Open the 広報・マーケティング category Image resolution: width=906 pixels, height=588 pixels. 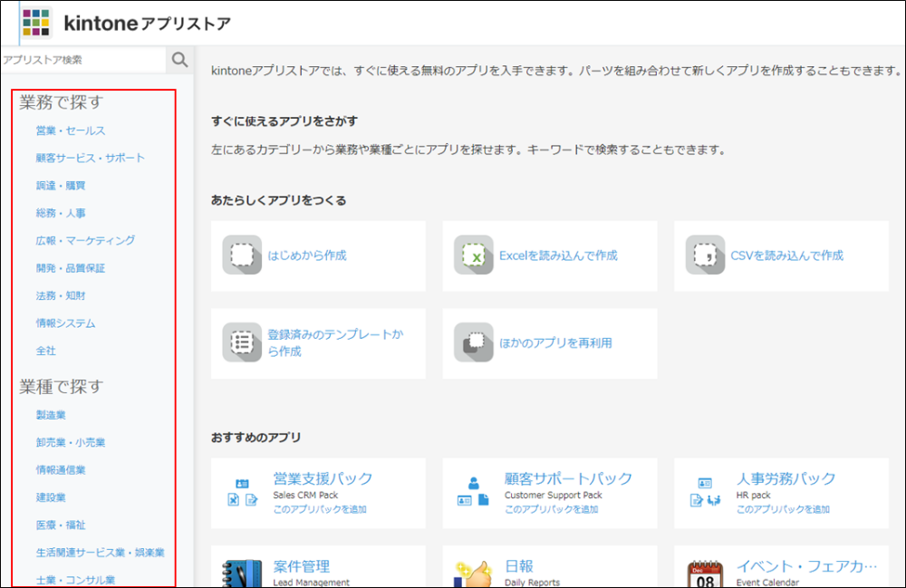click(x=85, y=240)
